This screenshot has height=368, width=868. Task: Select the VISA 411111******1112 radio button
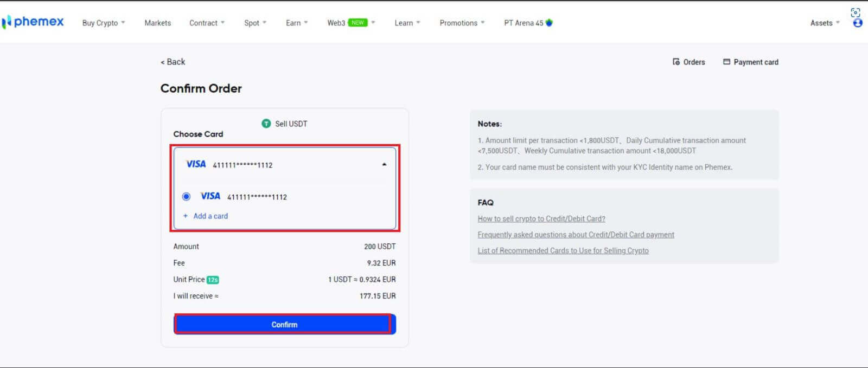(186, 196)
